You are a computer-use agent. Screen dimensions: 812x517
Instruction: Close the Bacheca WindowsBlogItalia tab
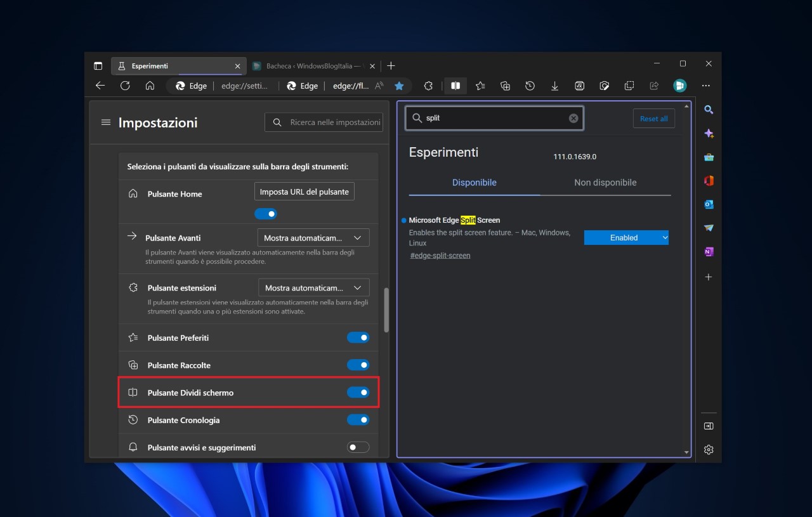(x=372, y=66)
